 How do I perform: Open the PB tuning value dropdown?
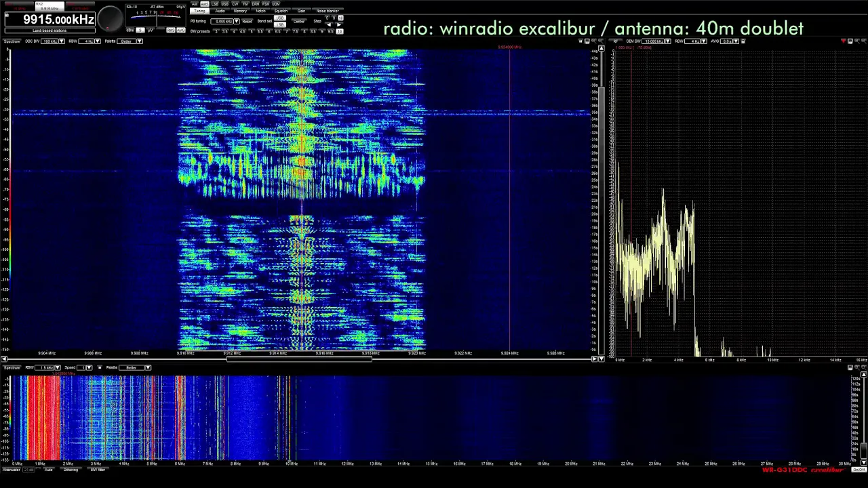(x=237, y=21)
